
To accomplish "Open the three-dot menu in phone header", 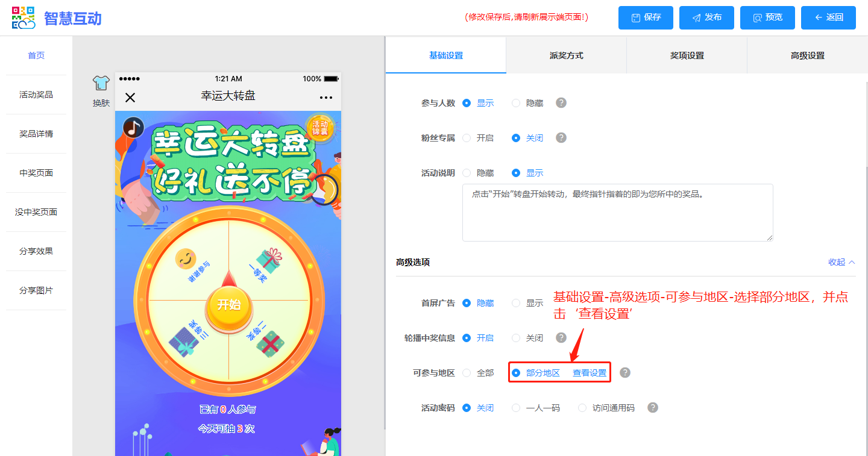I will pos(326,98).
